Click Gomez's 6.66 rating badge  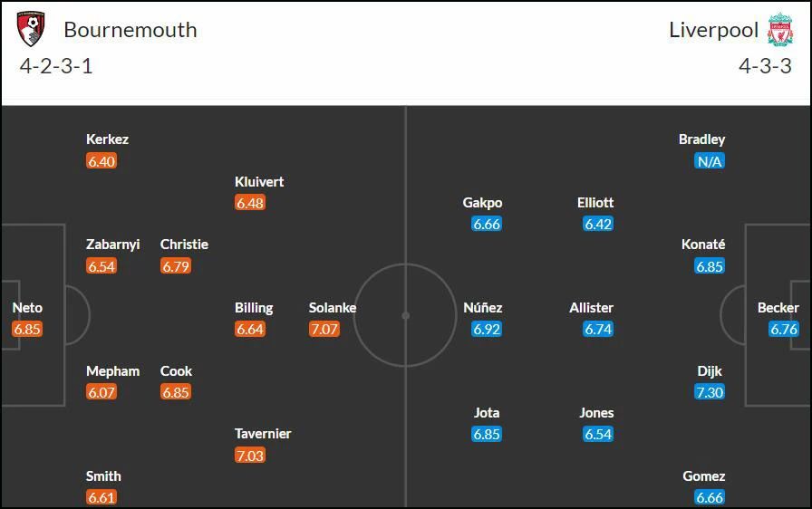[x=710, y=497]
